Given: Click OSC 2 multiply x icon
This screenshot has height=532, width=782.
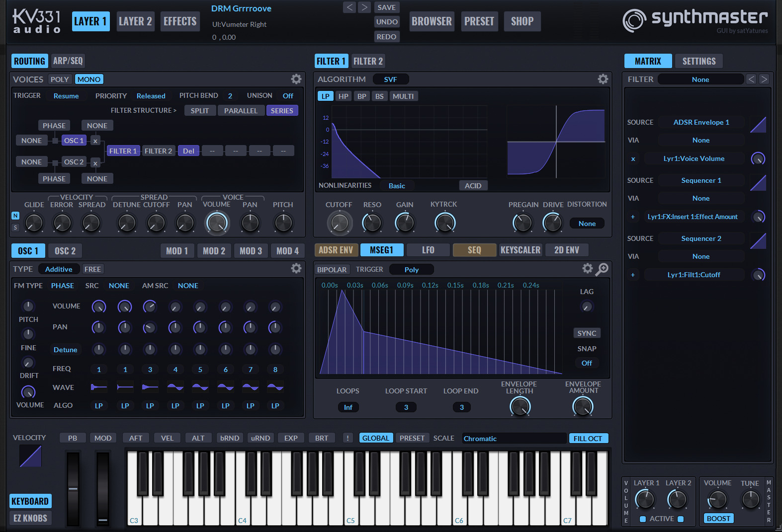Looking at the screenshot, I should (95, 162).
